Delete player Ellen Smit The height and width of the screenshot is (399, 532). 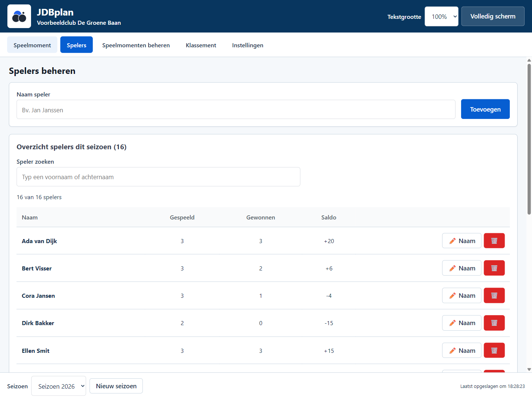494,351
